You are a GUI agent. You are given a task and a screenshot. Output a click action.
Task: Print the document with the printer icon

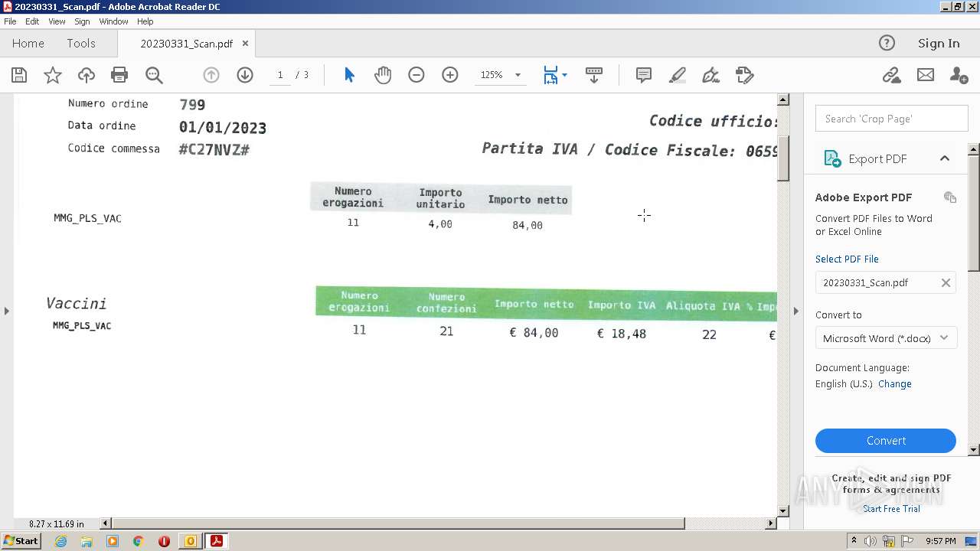click(119, 75)
